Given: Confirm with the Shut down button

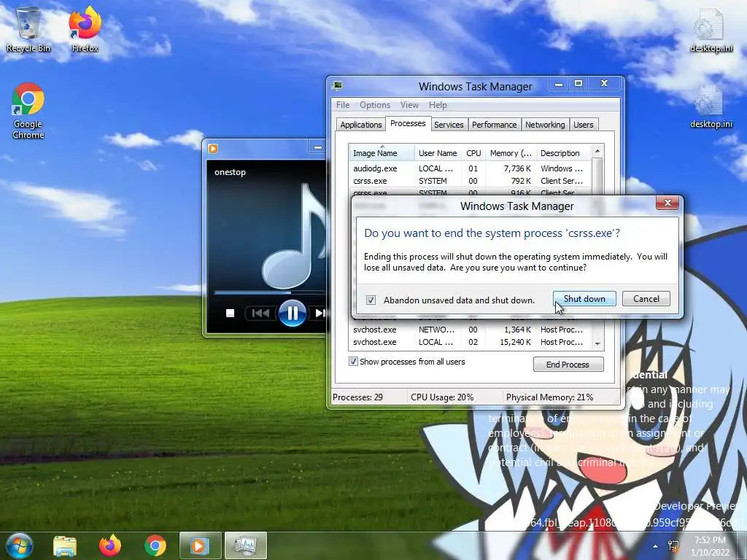Looking at the screenshot, I should pos(584,298).
